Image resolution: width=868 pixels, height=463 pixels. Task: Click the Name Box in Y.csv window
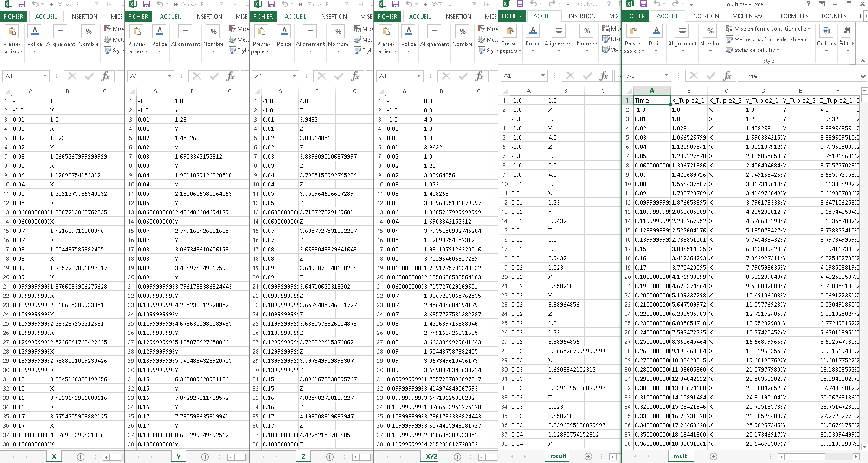147,76
